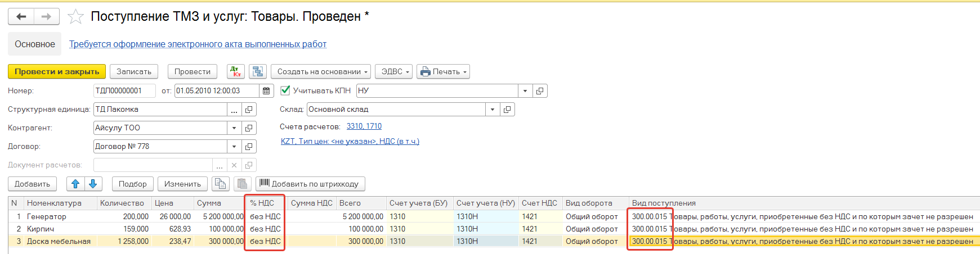980x254 pixels.
Task: Select quantity cell 1 258,000
Action: click(124, 241)
